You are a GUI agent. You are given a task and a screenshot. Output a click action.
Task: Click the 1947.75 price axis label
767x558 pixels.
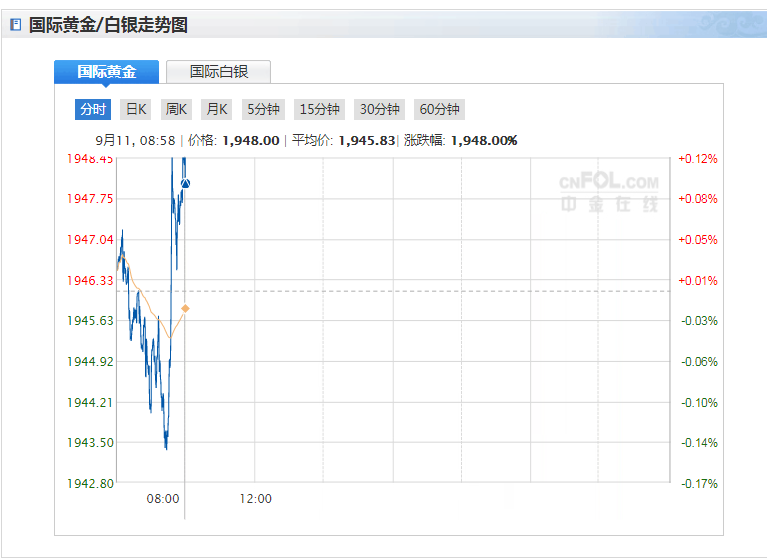tap(90, 199)
